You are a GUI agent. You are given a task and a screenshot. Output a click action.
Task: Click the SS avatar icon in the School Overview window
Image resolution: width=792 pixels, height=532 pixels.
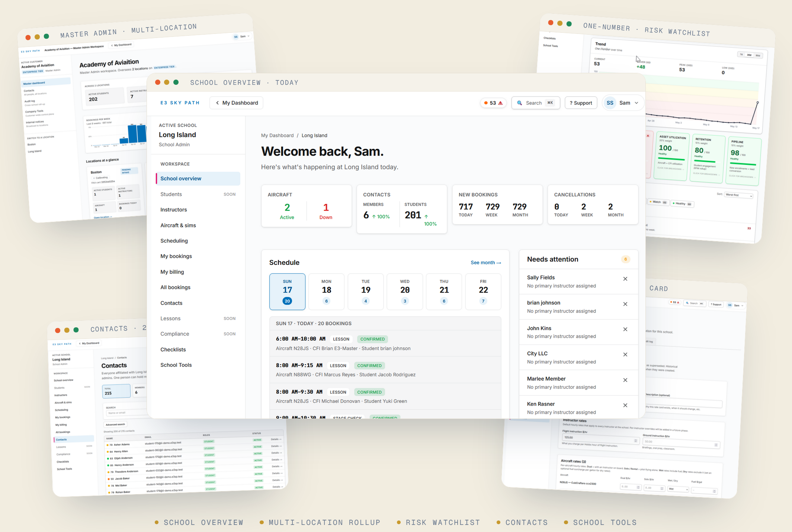(610, 103)
